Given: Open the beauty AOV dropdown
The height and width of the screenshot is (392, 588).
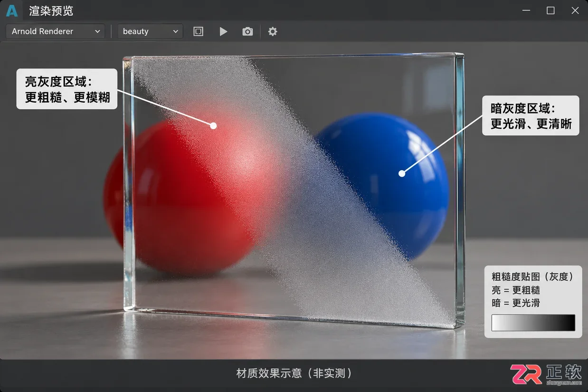Looking at the screenshot, I should pyautogui.click(x=150, y=31).
